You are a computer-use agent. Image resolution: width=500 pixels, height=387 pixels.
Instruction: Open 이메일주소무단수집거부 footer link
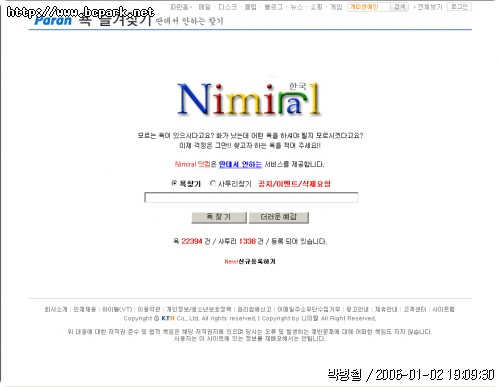(309, 309)
